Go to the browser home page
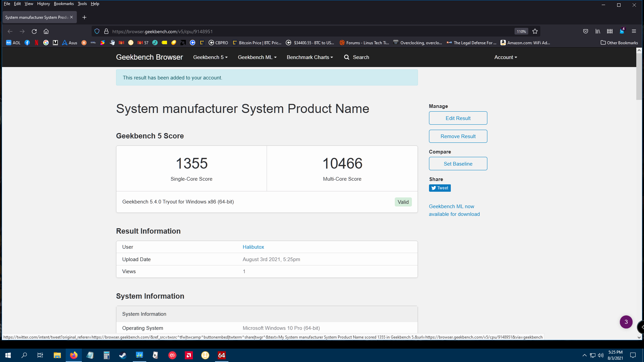This screenshot has height=362, width=644. pos(46,31)
